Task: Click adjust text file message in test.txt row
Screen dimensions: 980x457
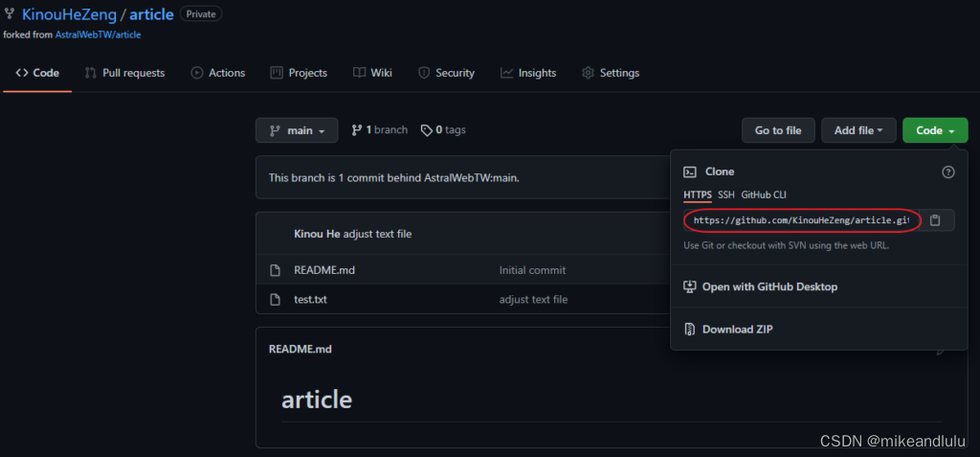Action: point(533,300)
